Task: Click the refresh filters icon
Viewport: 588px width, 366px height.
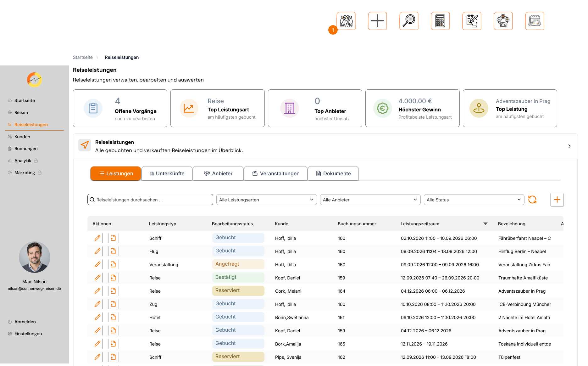Action: tap(532, 200)
